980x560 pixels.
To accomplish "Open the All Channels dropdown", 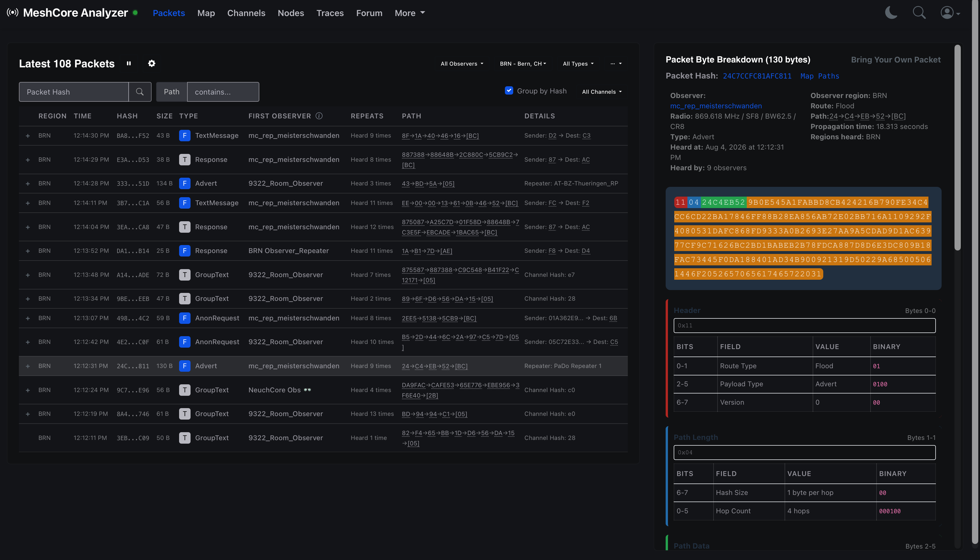I will [602, 92].
